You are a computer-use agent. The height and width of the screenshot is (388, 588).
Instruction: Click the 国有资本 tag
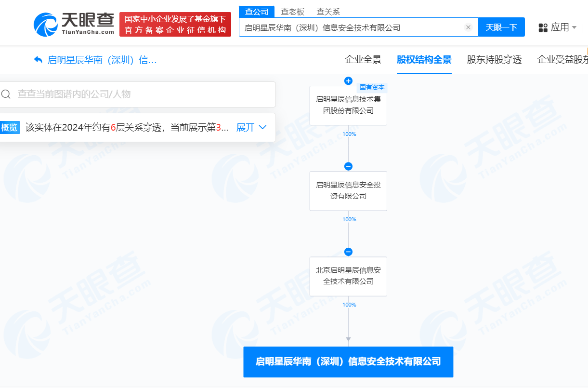372,87
